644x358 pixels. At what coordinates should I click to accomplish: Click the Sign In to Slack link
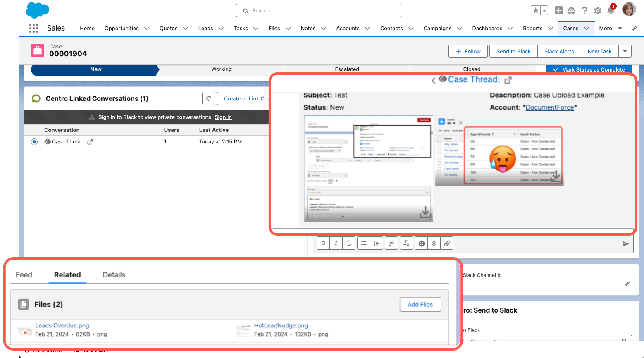click(223, 117)
